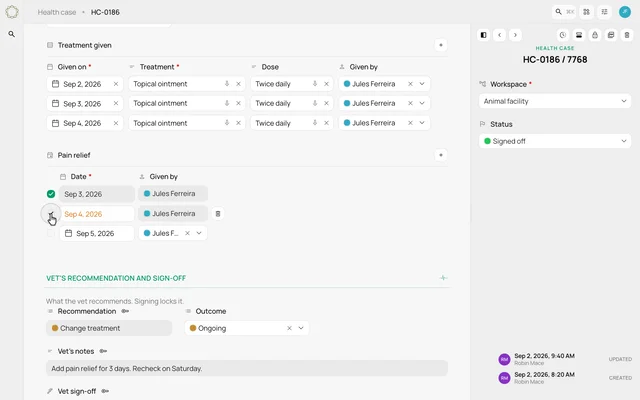Click the Change treatment recommendation field

pos(109,328)
